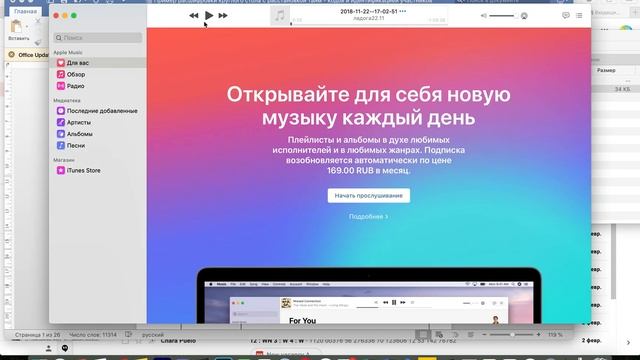Screen dimensions: 640x360
Task: Switch to web layout view in Word's status bar
Action: tap(439, 335)
